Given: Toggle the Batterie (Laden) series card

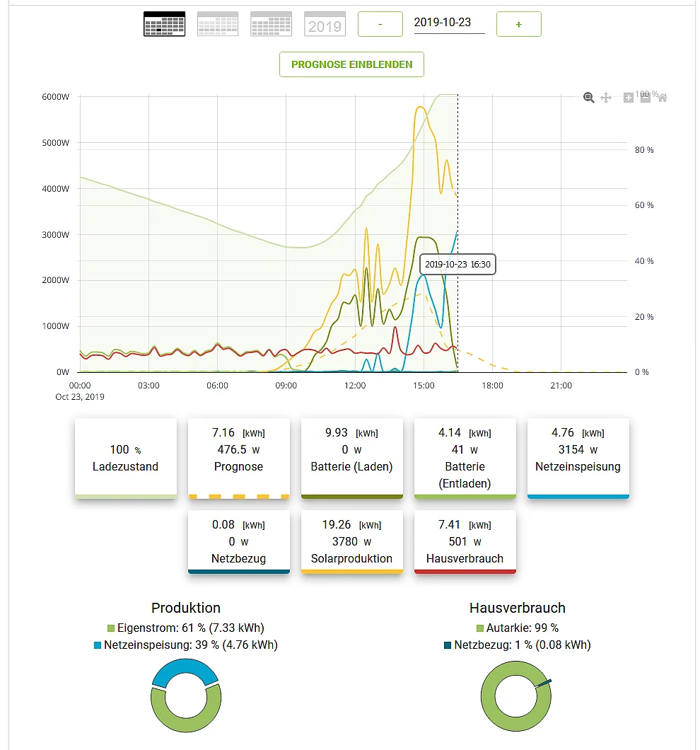Looking at the screenshot, I should tap(352, 458).
